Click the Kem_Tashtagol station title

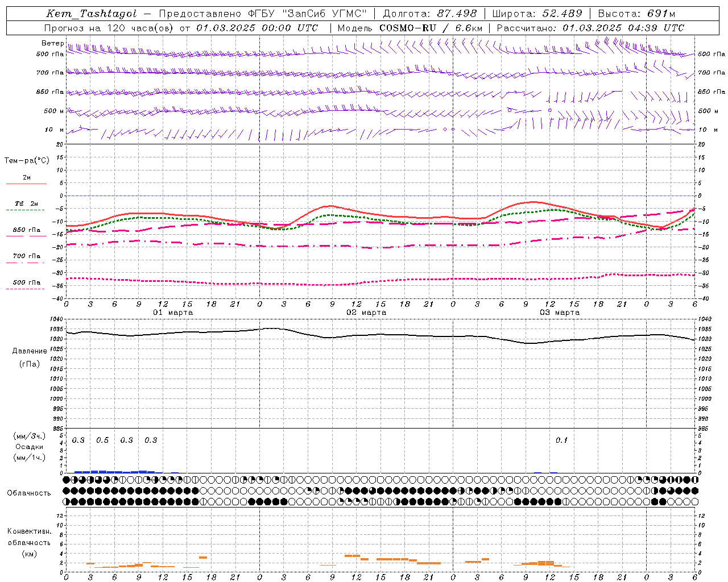coord(91,14)
